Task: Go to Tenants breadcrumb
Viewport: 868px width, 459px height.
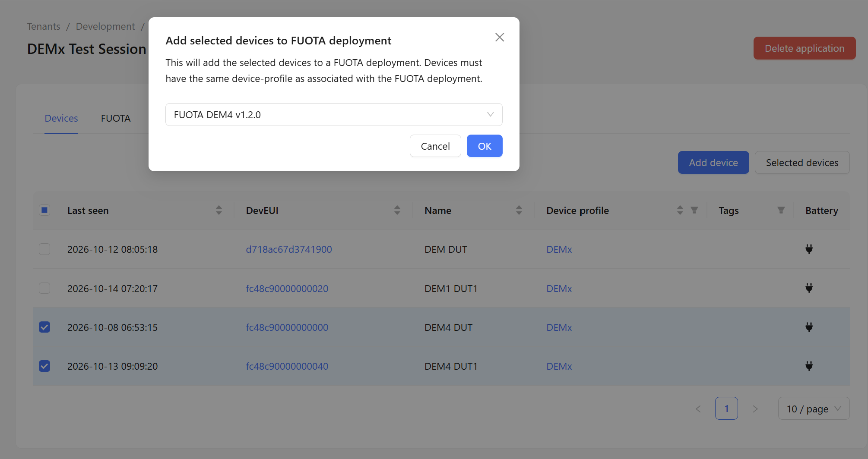Action: point(44,27)
